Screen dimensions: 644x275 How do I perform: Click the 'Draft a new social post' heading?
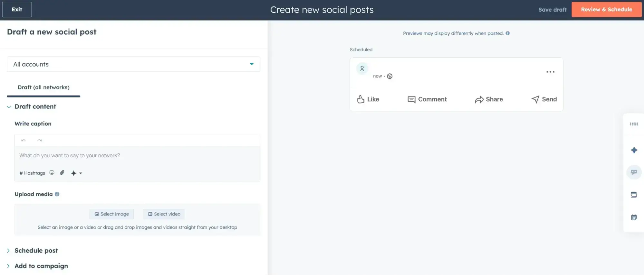click(52, 32)
